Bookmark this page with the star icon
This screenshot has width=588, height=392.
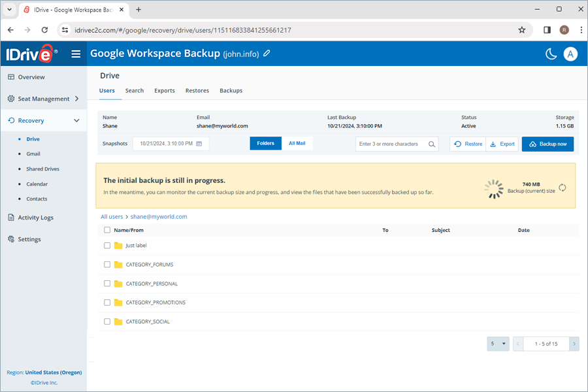point(521,30)
